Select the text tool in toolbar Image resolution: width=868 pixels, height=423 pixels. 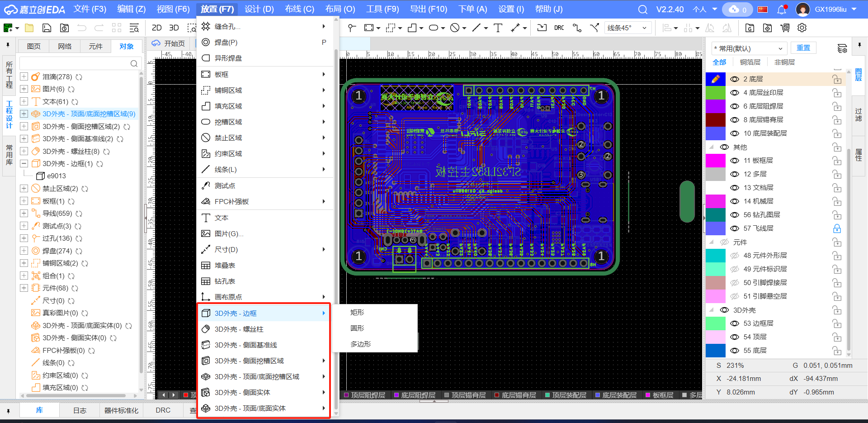pyautogui.click(x=498, y=28)
